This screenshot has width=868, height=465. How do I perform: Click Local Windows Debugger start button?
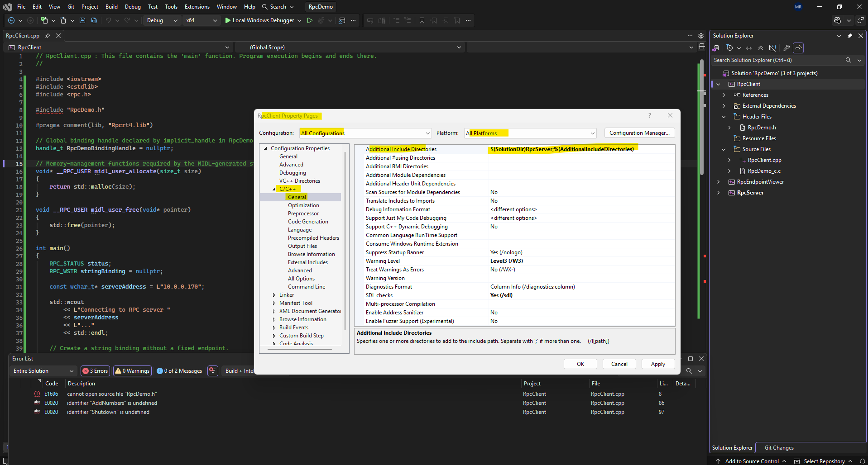(260, 20)
